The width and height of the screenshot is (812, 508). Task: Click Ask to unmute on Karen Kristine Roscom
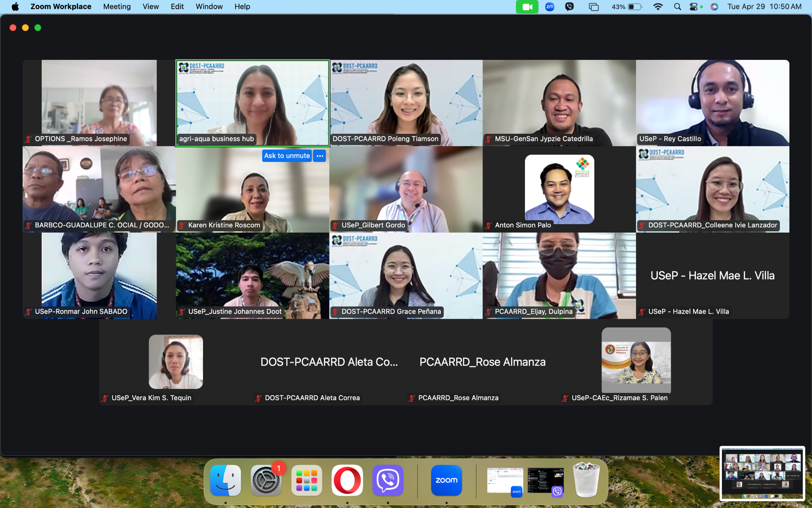click(x=287, y=156)
